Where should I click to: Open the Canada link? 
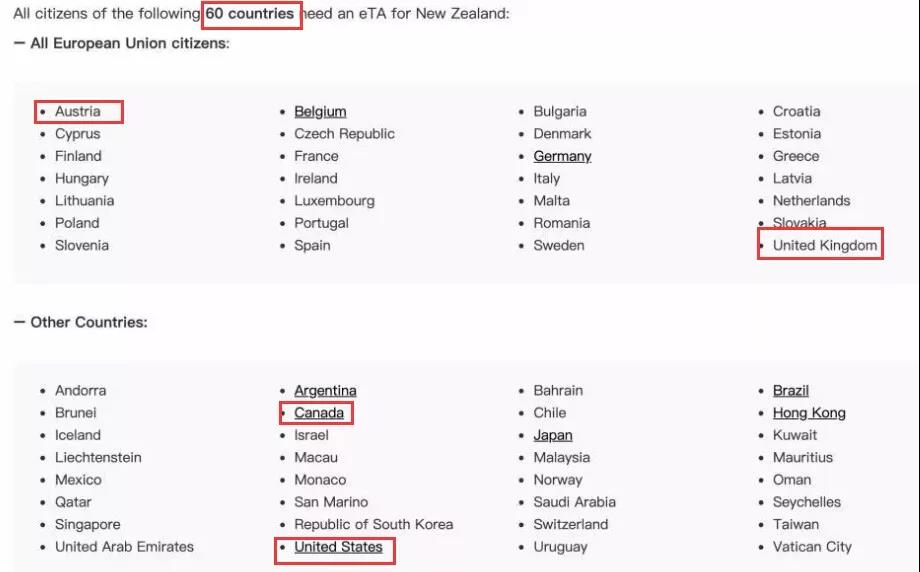(x=319, y=413)
